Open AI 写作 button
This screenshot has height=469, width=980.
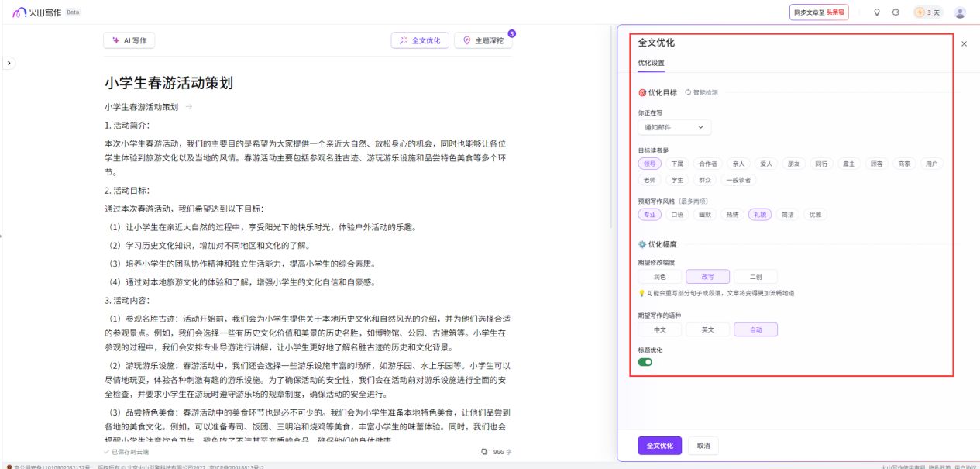tap(129, 40)
